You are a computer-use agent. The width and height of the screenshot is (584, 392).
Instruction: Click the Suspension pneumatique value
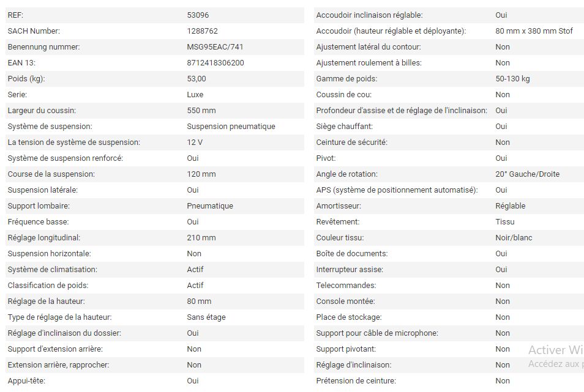[x=231, y=126]
